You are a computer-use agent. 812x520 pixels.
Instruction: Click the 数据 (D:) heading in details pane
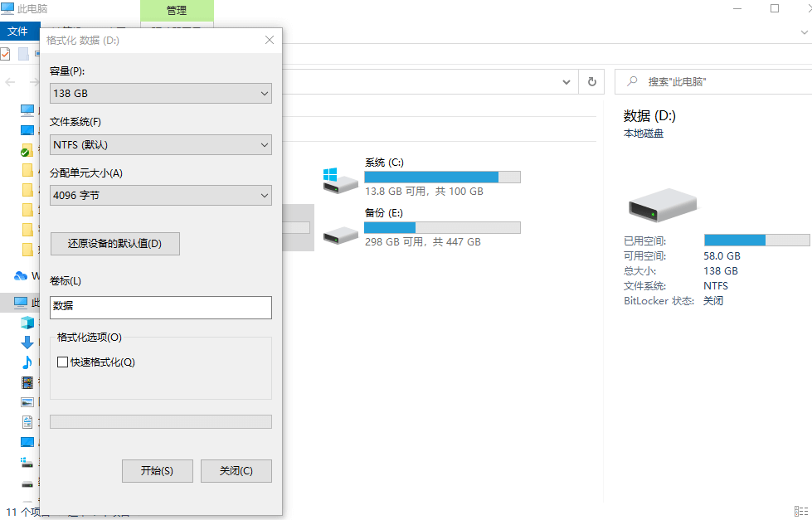click(650, 116)
